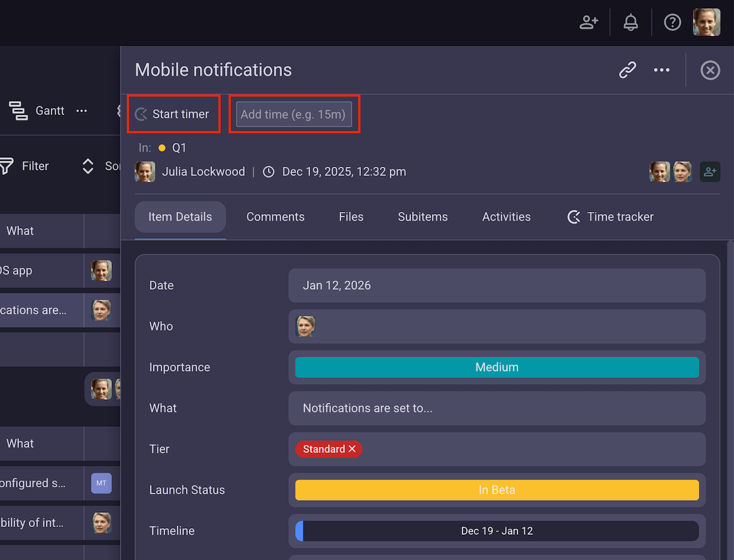Open your profile avatar in the top bar

pyautogui.click(x=706, y=22)
